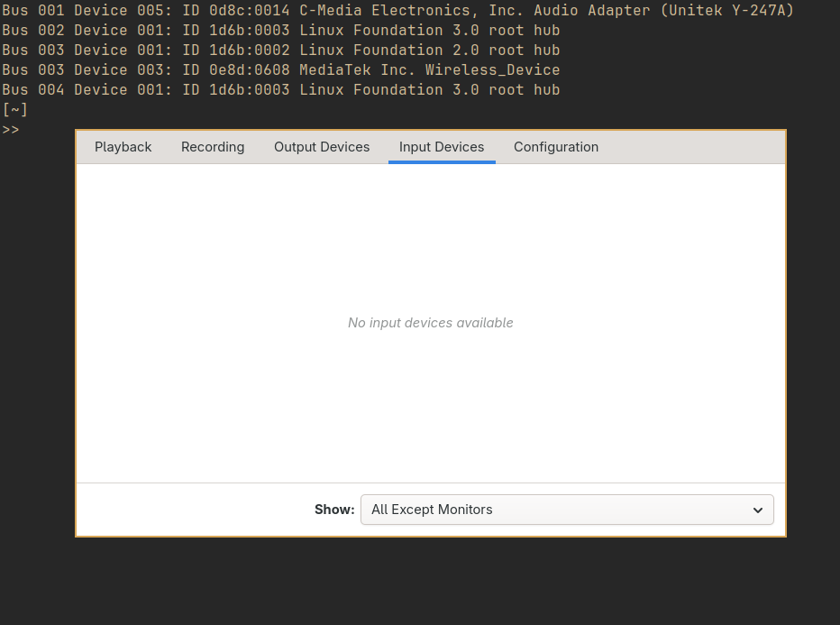
Task: Click the Bus 004 root hub line
Action: tap(280, 90)
